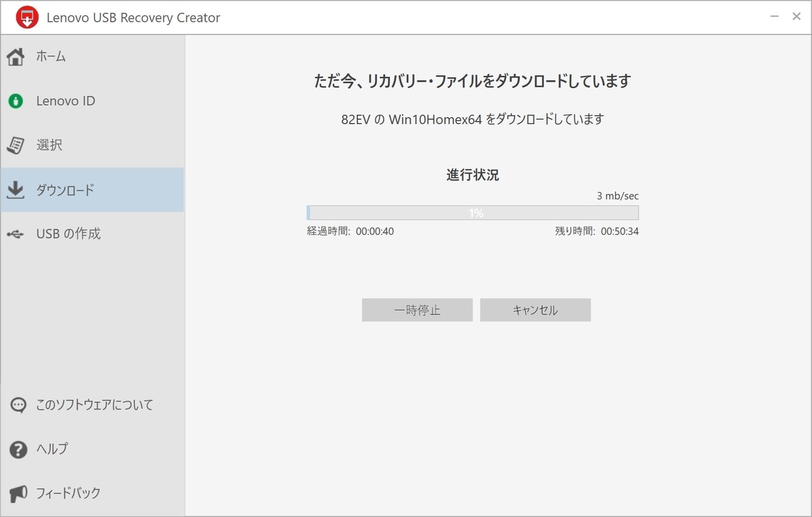Pause download with 一時停止 button
The height and width of the screenshot is (517, 812).
[418, 311]
